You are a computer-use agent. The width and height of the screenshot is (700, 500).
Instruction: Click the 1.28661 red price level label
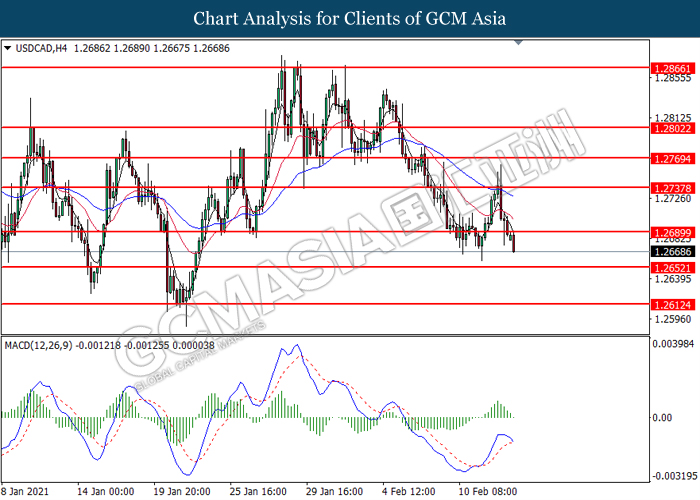tap(673, 68)
